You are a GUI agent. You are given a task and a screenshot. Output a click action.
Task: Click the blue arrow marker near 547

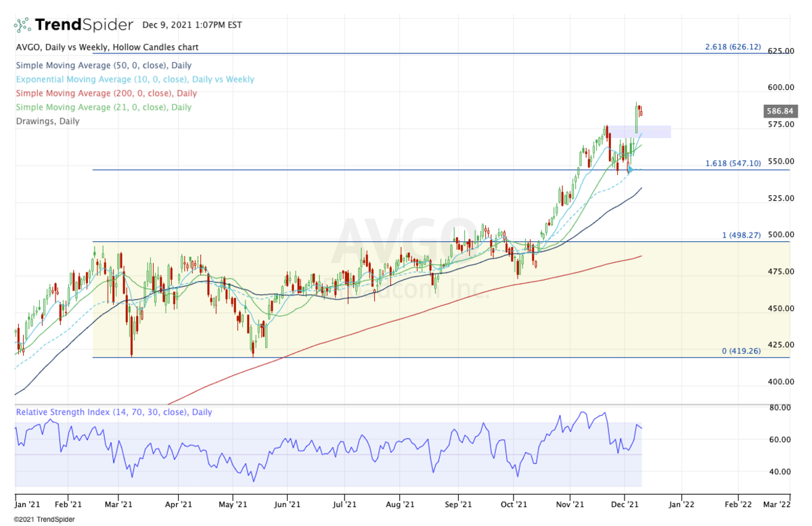(631, 169)
